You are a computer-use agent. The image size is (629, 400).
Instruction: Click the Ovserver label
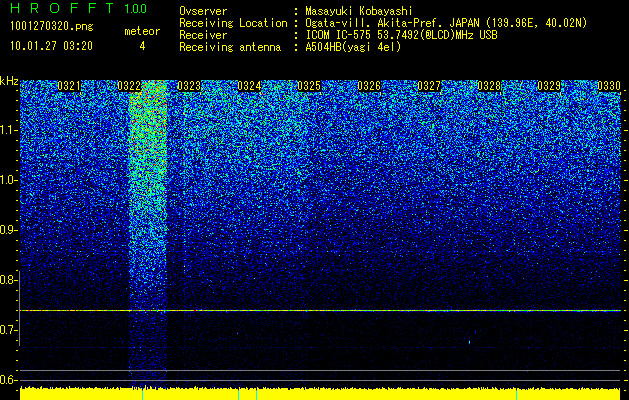click(x=203, y=11)
